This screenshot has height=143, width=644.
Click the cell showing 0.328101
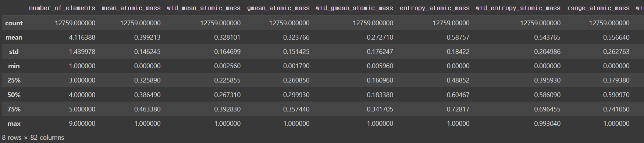click(x=227, y=37)
